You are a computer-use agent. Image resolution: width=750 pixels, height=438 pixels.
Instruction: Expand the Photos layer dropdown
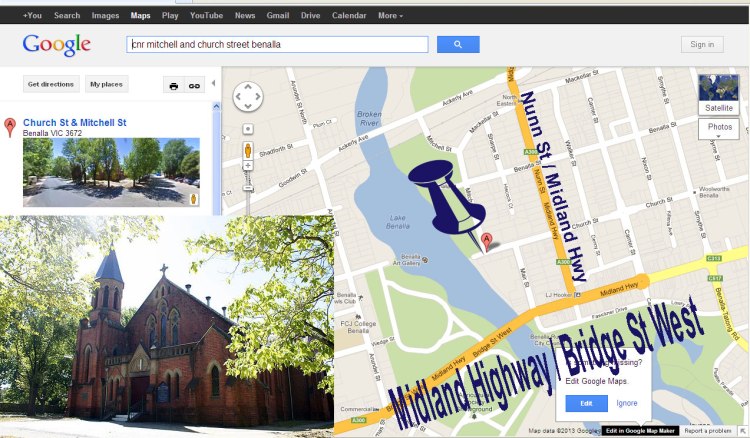pyautogui.click(x=719, y=129)
